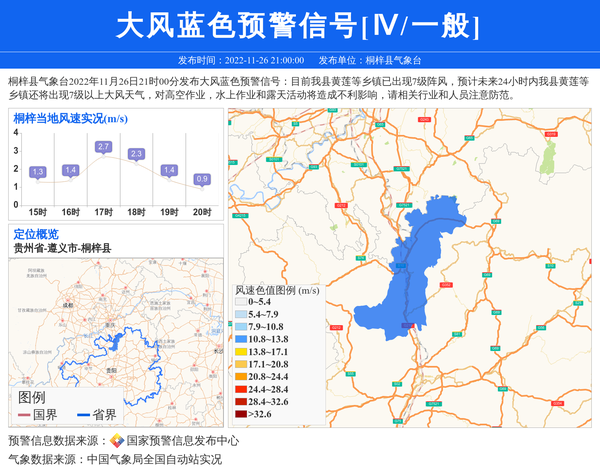Click the 国家预警信息发布中心 logo icon
600x471 pixels.
117,441
